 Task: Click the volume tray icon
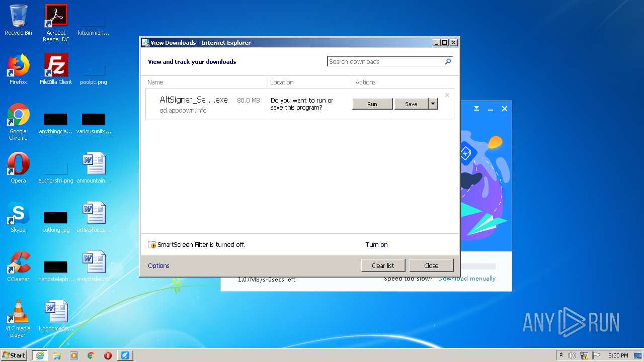coord(572,355)
